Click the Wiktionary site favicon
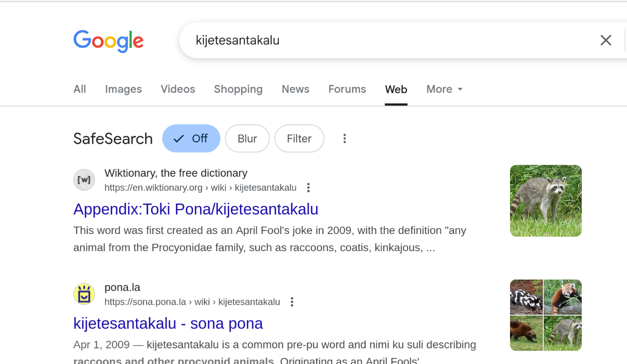Image resolution: width=627 pixels, height=364 pixels. coord(84,180)
